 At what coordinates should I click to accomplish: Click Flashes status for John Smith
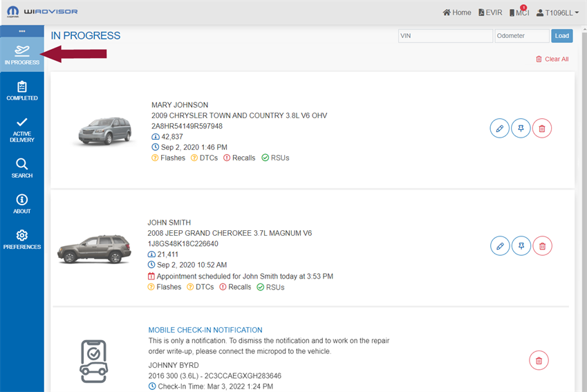click(165, 287)
